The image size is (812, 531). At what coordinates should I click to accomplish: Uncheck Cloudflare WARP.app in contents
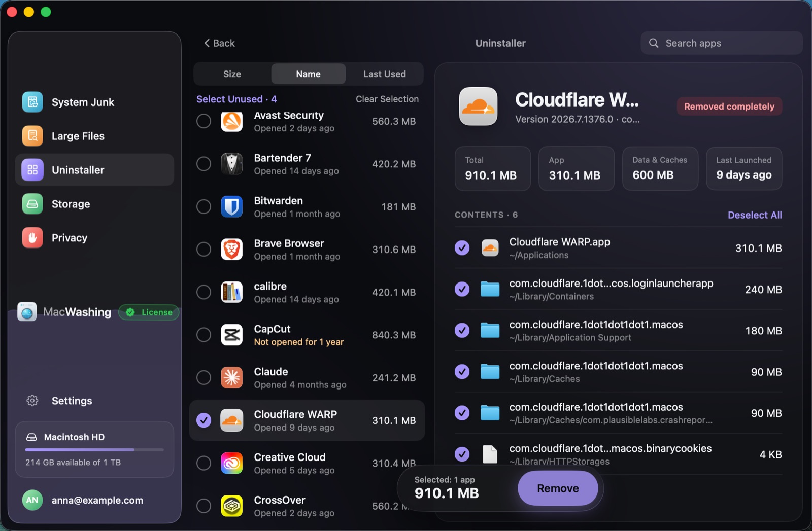[x=462, y=248]
